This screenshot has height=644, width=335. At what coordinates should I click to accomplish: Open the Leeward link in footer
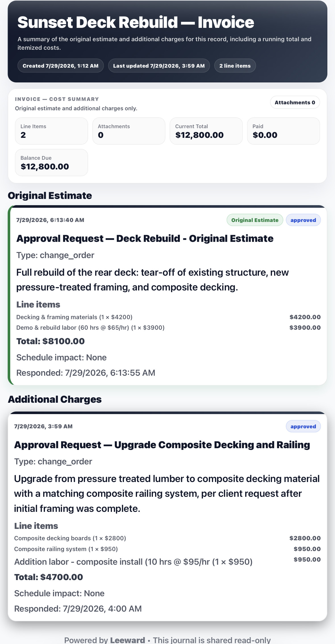pos(128,640)
